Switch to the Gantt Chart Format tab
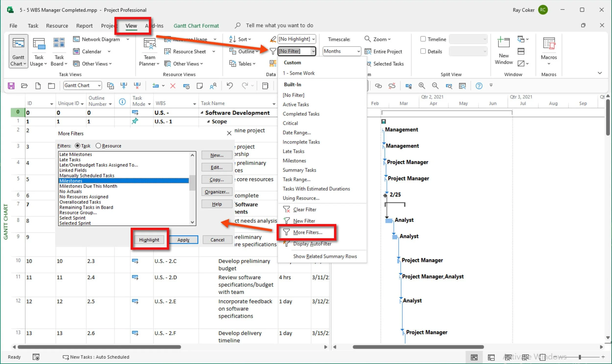This screenshot has height=364, width=612. click(x=196, y=26)
